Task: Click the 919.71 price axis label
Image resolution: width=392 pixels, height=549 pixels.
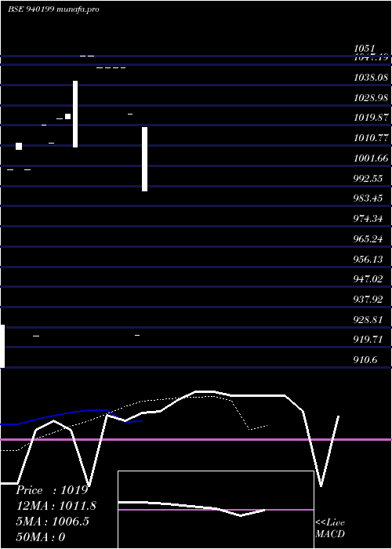Action: point(368,340)
